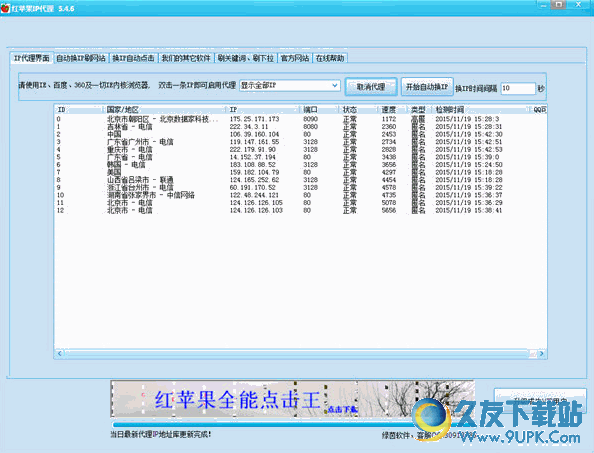Select proxy row with IP 175.25.171.173
Image resolution: width=594 pixels, height=453 pixels.
[x=300, y=119]
